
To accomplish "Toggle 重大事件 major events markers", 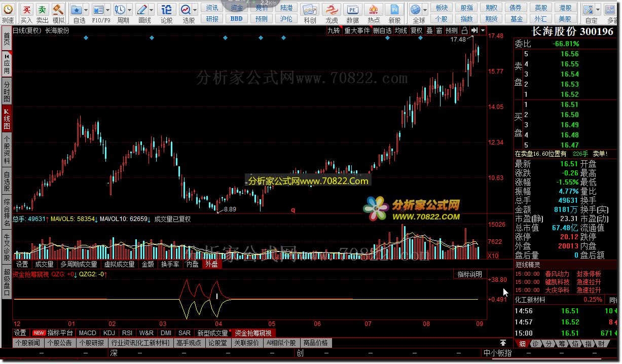I will point(357,30).
